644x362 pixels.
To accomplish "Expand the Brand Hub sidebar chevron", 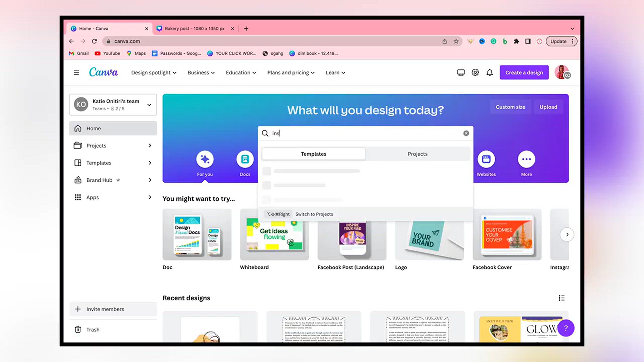I will tap(150, 180).
